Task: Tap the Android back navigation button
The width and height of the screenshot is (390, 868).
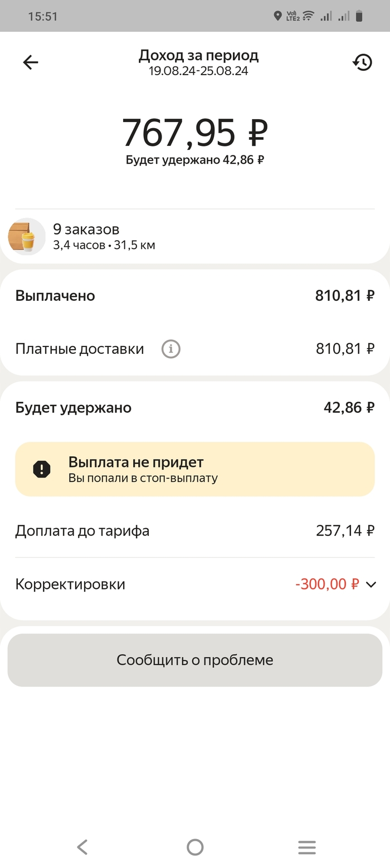Action: coord(82,847)
